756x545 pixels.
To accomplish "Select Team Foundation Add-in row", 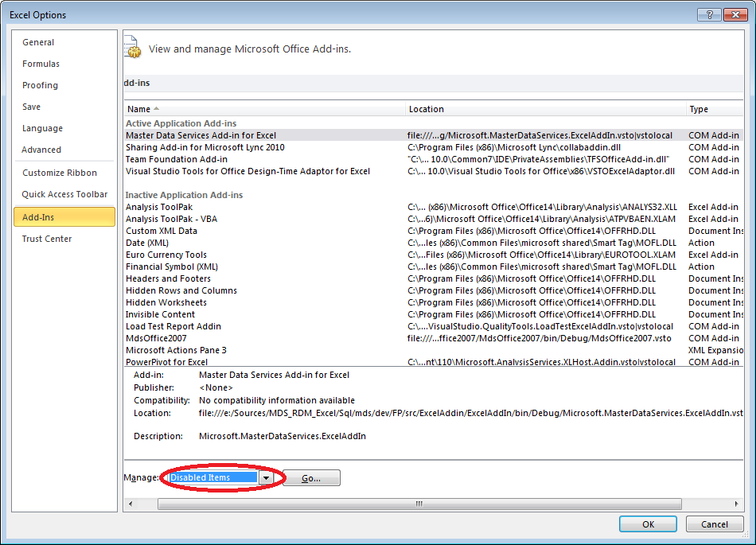I will coord(433,159).
